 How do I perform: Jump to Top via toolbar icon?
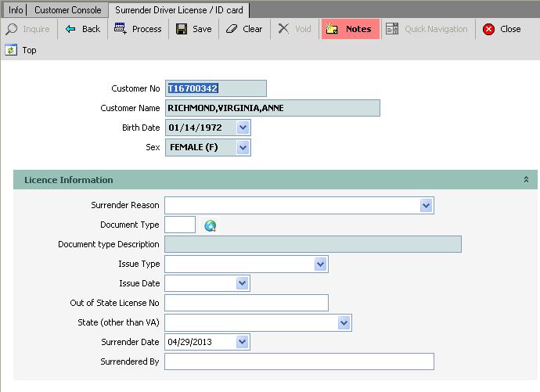coord(21,50)
